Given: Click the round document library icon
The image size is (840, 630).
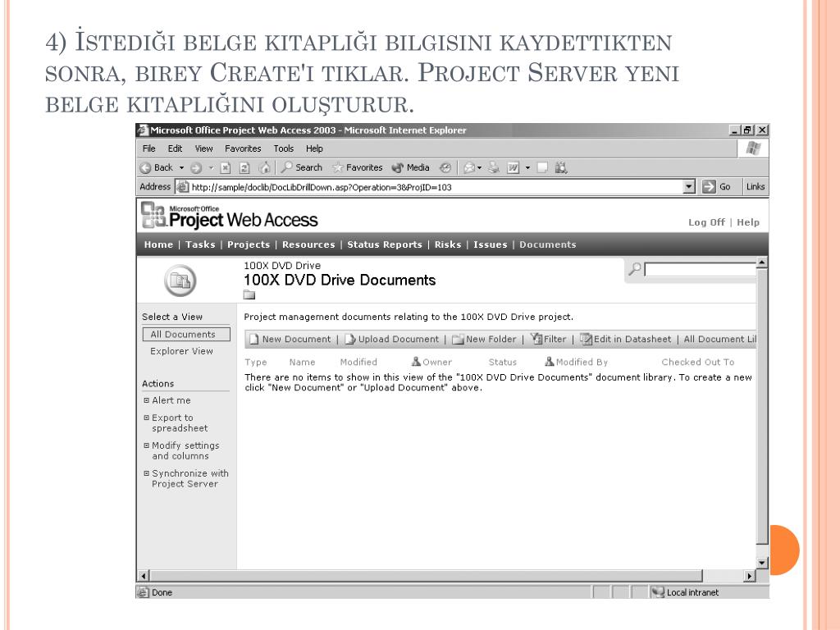Looking at the screenshot, I should point(180,281).
